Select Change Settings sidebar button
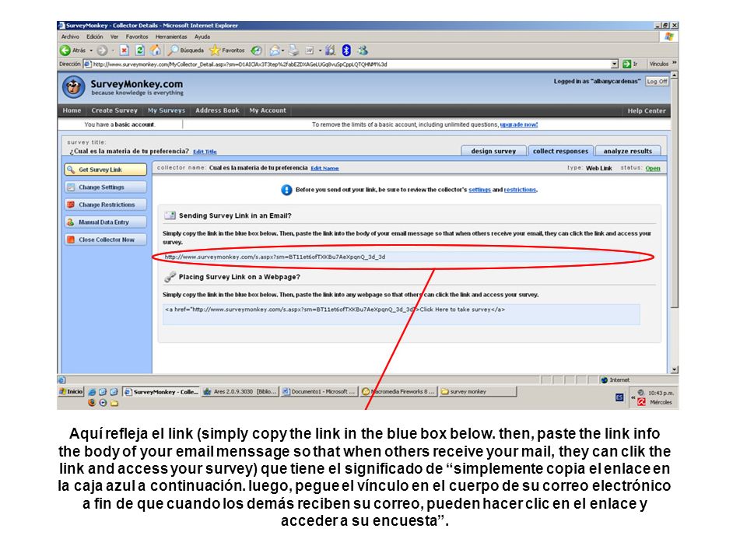Screen dimensions: 747x560 coord(105,187)
